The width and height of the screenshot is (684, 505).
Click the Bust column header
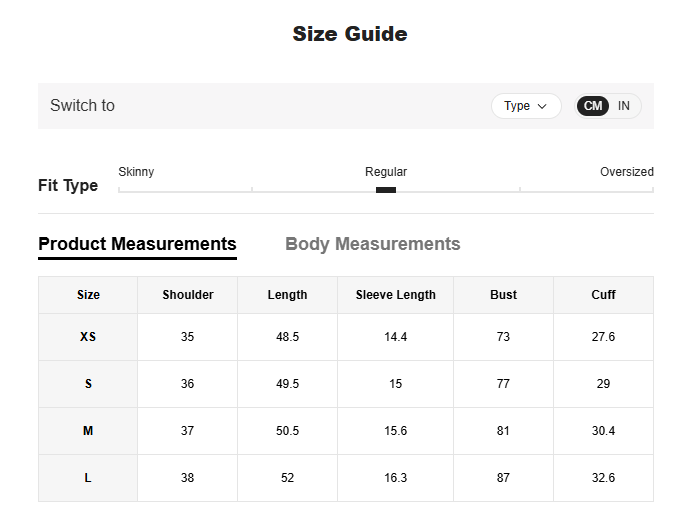503,295
